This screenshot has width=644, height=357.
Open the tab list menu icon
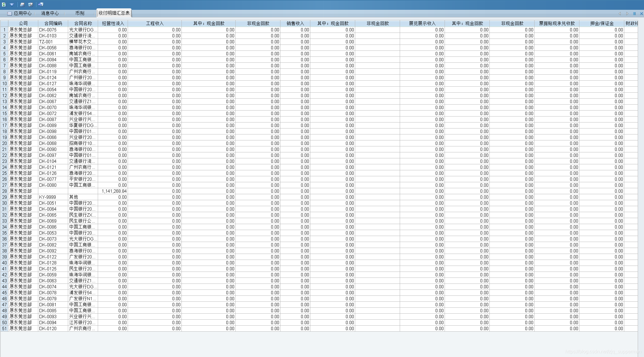(634, 13)
